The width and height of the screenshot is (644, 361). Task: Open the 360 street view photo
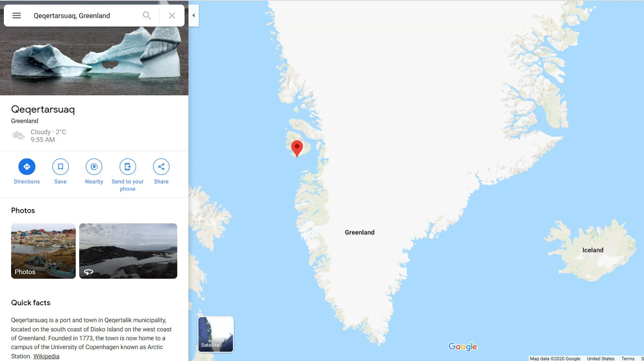coord(128,251)
